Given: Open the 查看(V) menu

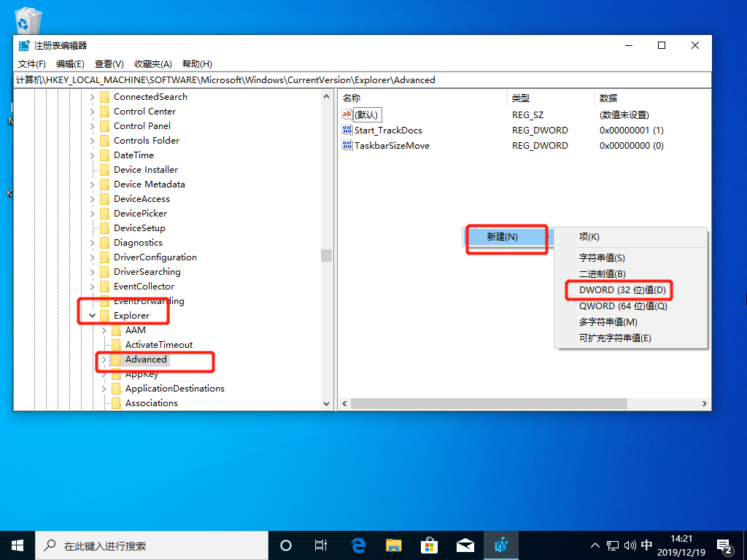Looking at the screenshot, I should pyautogui.click(x=109, y=63).
